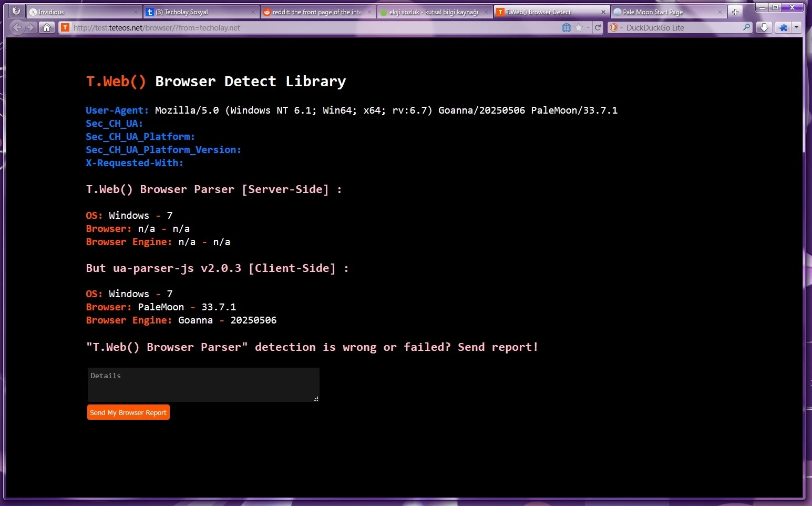The image size is (812, 506).
Task: Reload the current page
Action: pos(598,28)
